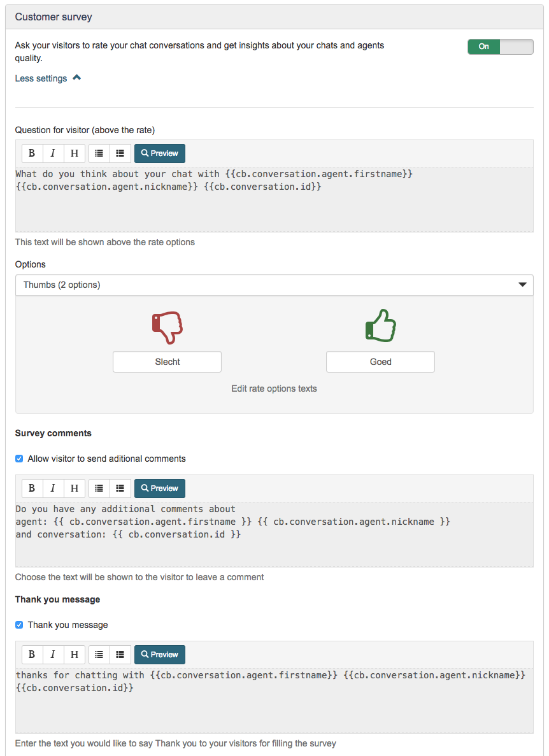Disable the Thank you message checkbox
The width and height of the screenshot is (549, 756).
tap(19, 625)
